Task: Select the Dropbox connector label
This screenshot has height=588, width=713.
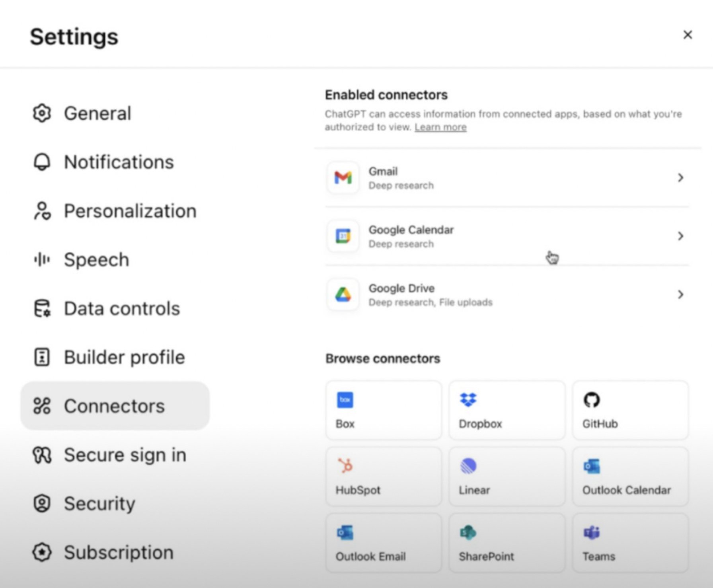Action: tap(480, 424)
